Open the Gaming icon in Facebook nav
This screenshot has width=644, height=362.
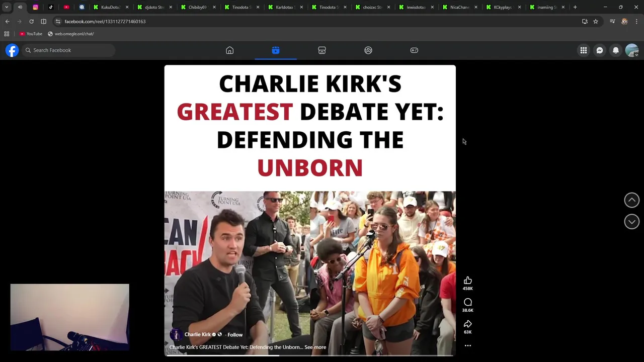[x=414, y=50]
